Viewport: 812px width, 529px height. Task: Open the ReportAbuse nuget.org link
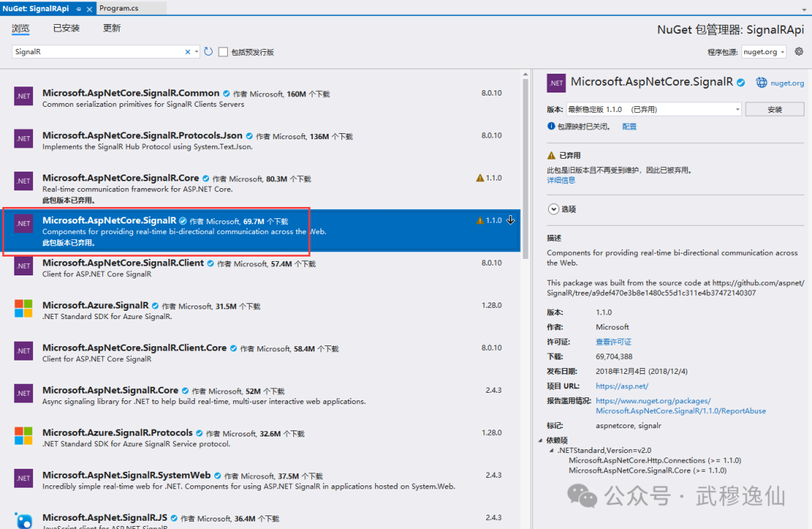tap(680, 406)
